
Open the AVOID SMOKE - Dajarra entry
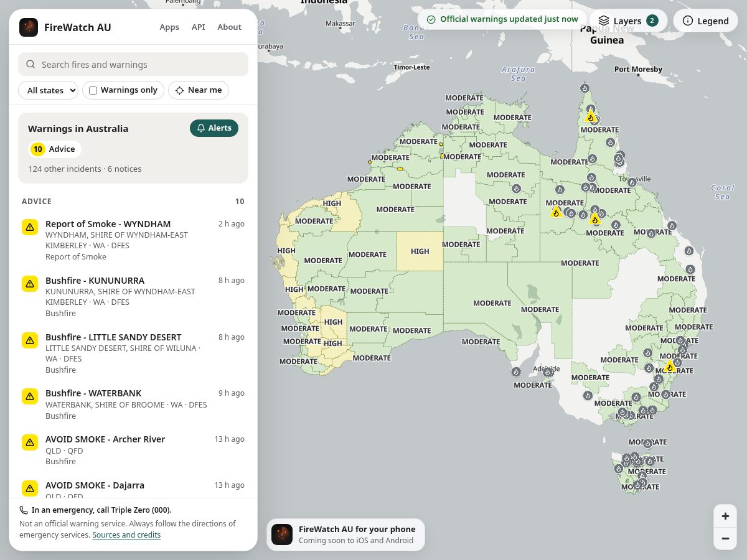(133, 487)
